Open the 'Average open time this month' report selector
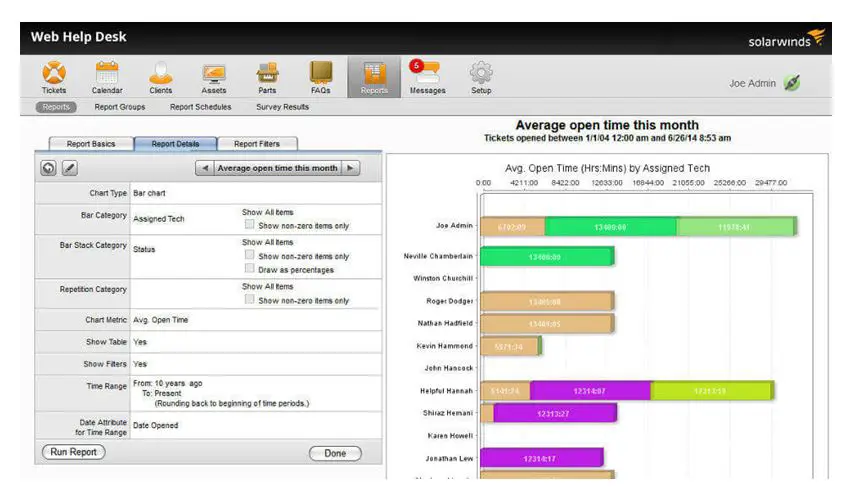The image size is (846, 489). click(277, 168)
